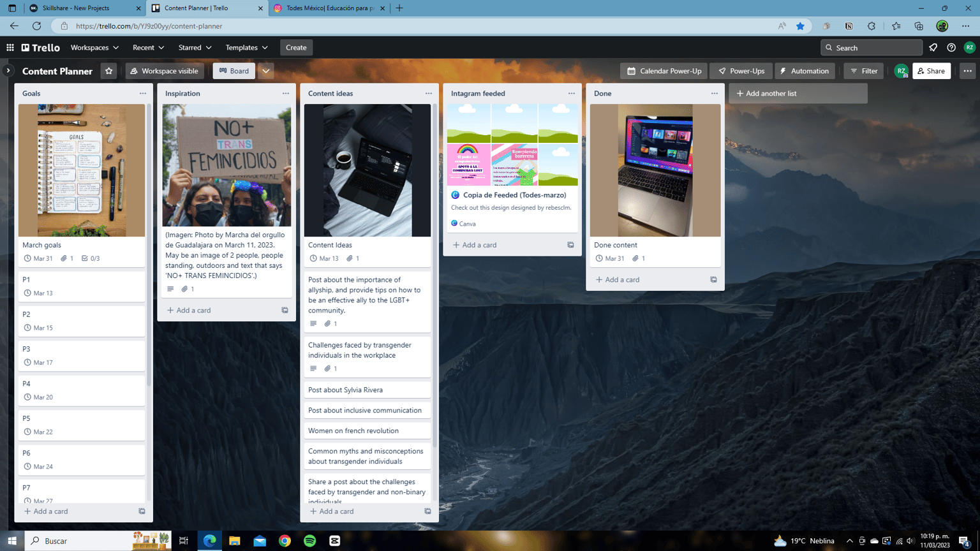Viewport: 980px width, 551px height.
Task: Toggle the favorite star in address bar
Action: [800, 26]
